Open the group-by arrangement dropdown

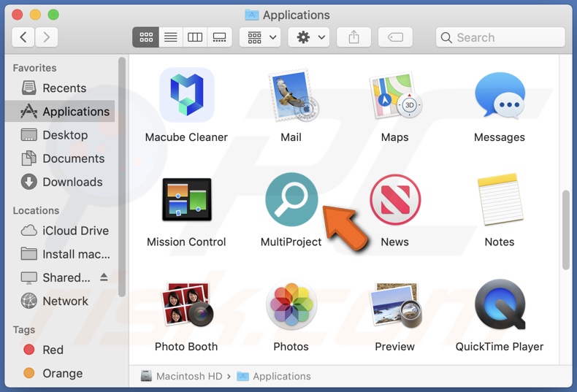coord(260,37)
